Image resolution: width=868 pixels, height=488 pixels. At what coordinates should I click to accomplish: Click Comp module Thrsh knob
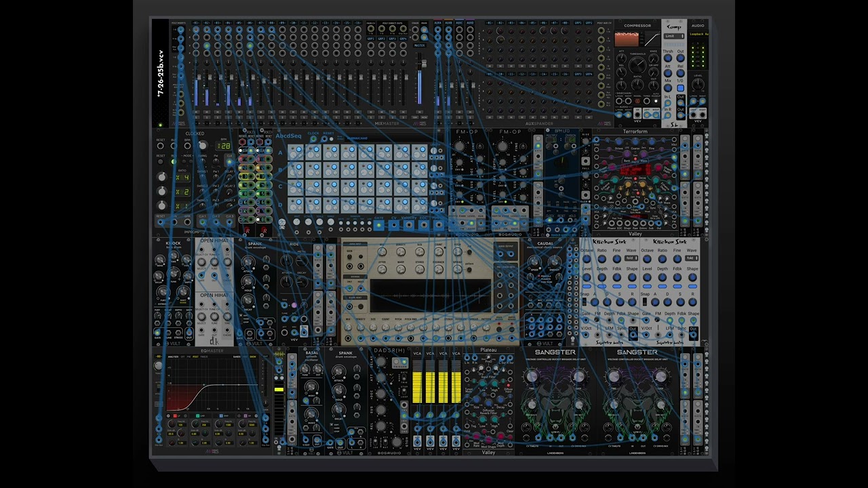pyautogui.click(x=668, y=58)
